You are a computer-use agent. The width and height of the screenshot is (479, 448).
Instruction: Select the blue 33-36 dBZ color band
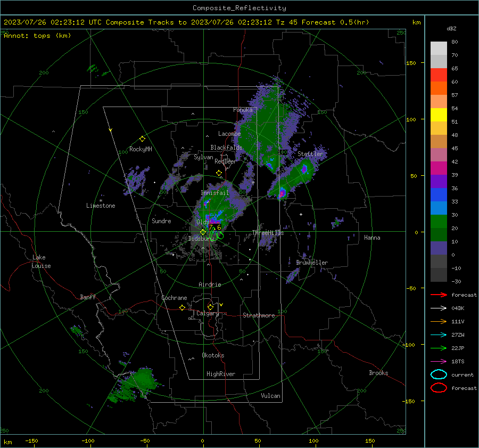tap(439, 195)
